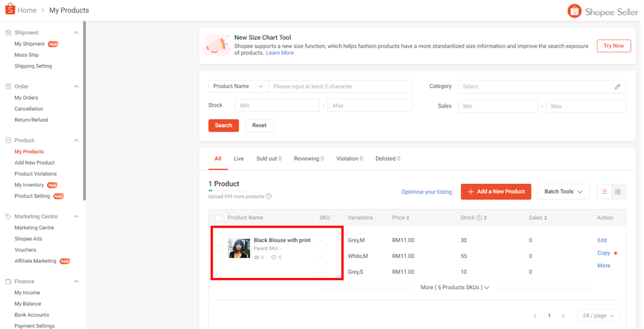Switch to grid view of products
This screenshot has height=329, width=644.
click(x=618, y=192)
